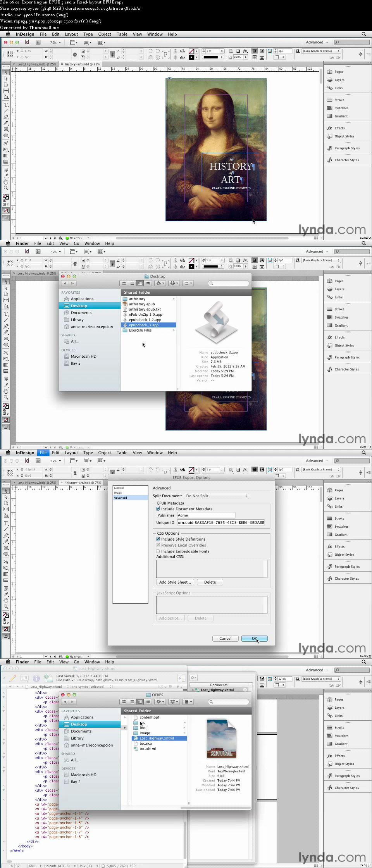Viewport: 372px width, 868px height.
Task: Open the Split Document dropdown
Action: point(216,496)
